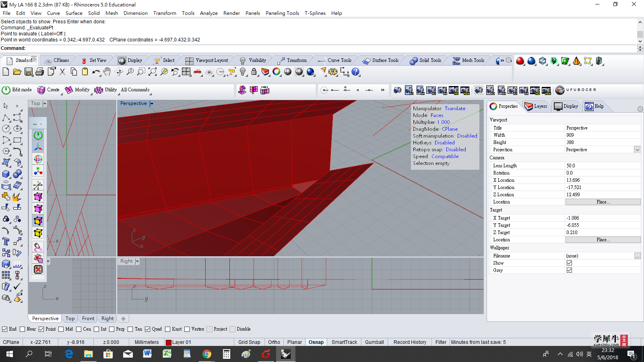Print using the printer icon
This screenshot has height=362, width=644.
coord(39,72)
